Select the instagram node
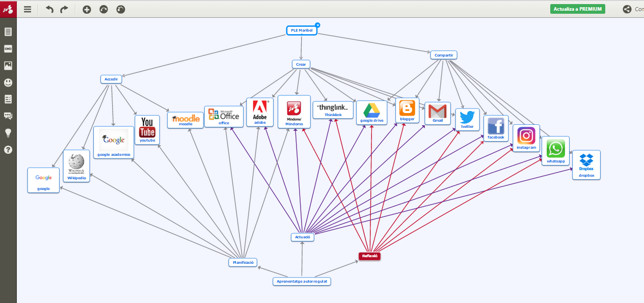The width and height of the screenshot is (644, 303). 526,138
